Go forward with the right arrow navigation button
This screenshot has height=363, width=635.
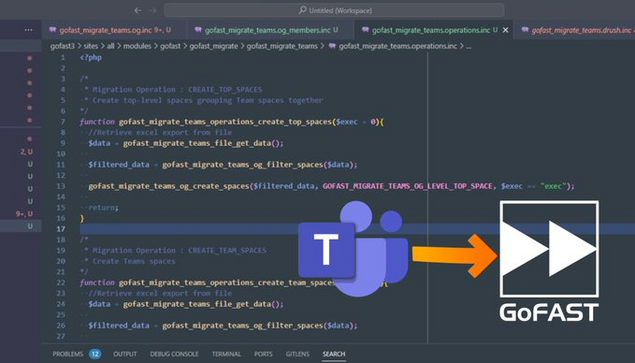153,11
